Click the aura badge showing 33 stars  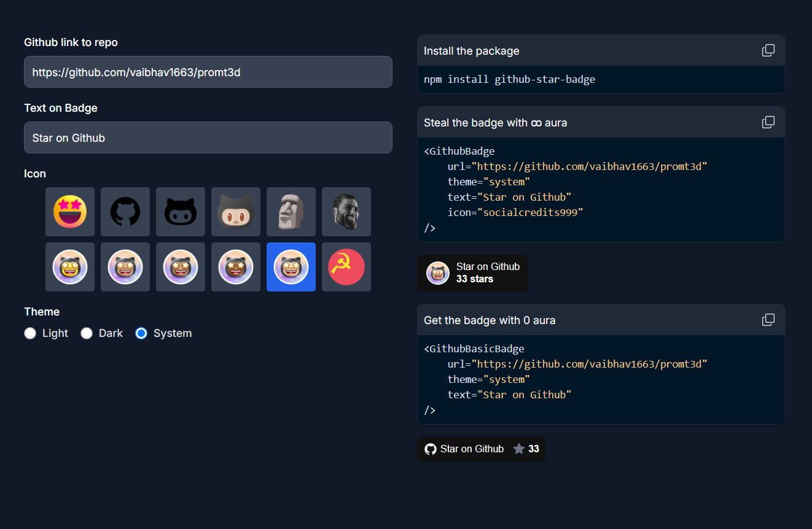[472, 273]
